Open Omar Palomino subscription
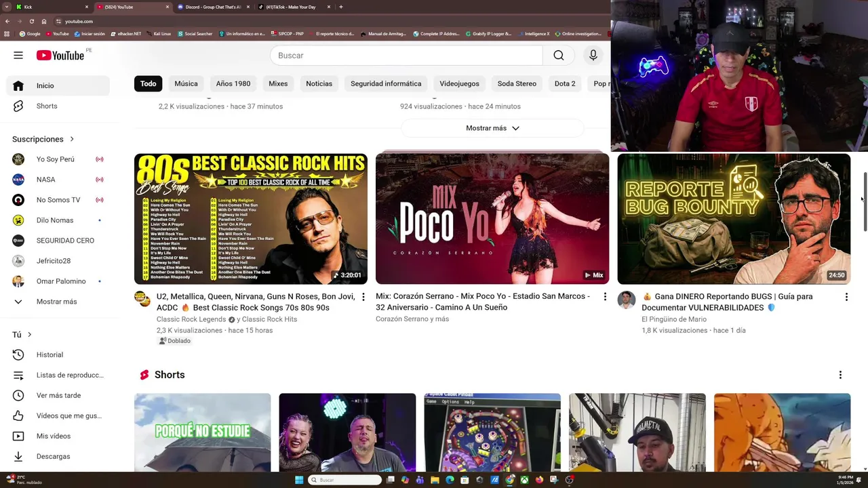Screen dimensions: 868x488 (x=58, y=281)
